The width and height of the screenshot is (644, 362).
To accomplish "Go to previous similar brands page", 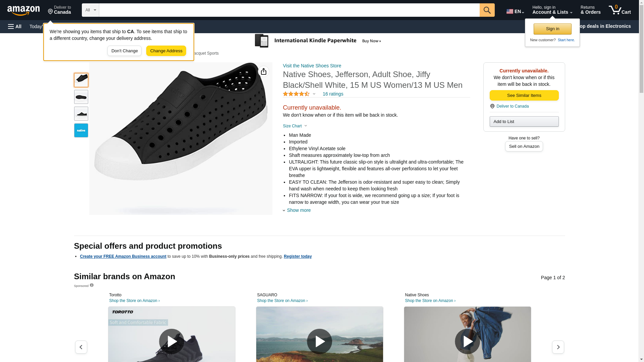I will coord(81,347).
